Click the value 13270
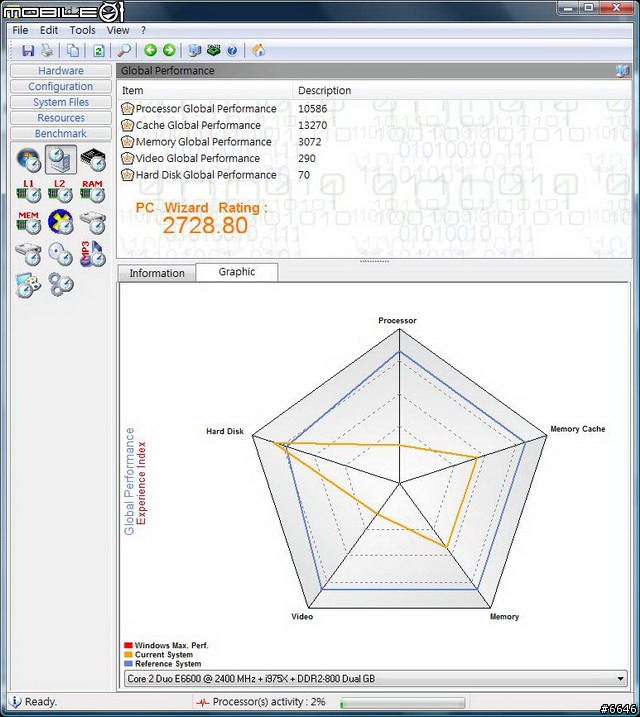Image resolution: width=640 pixels, height=717 pixels. [x=313, y=125]
